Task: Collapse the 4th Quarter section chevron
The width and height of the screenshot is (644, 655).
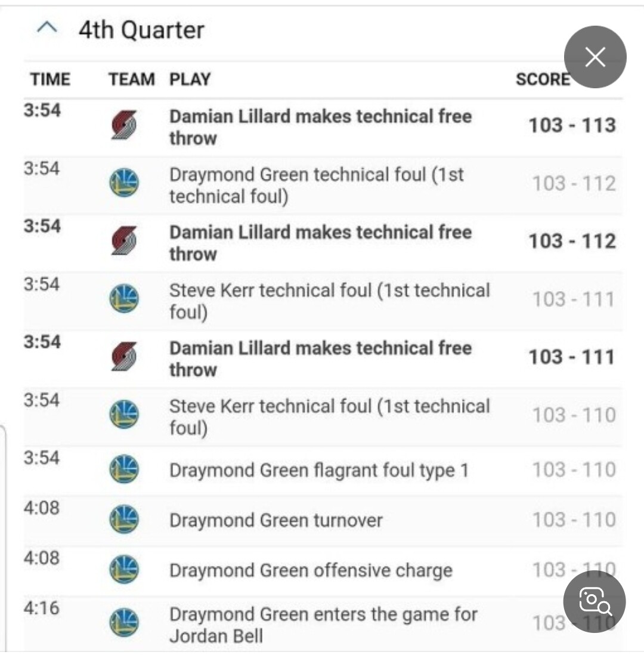Action: point(48,28)
